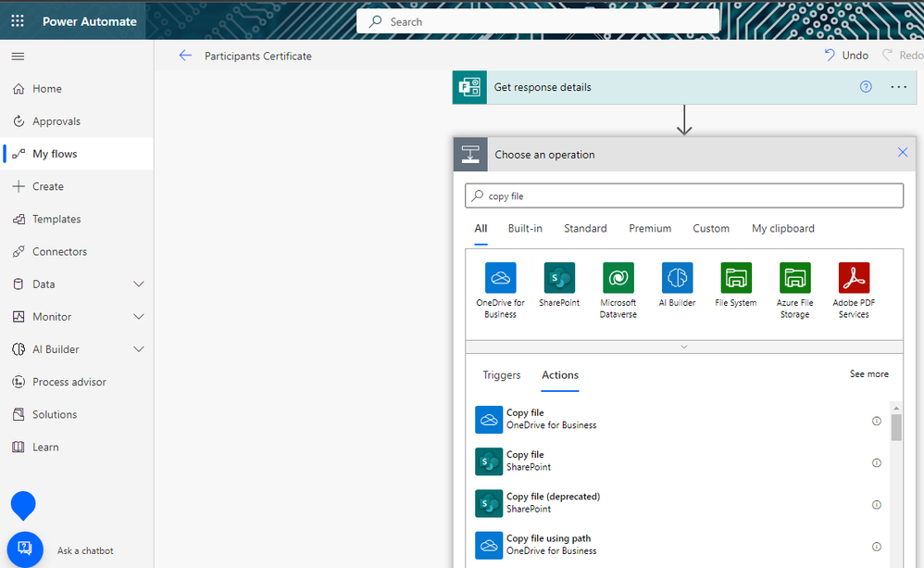Click the actions list scroll-up arrow
The height and width of the screenshot is (568, 924).
point(895,408)
